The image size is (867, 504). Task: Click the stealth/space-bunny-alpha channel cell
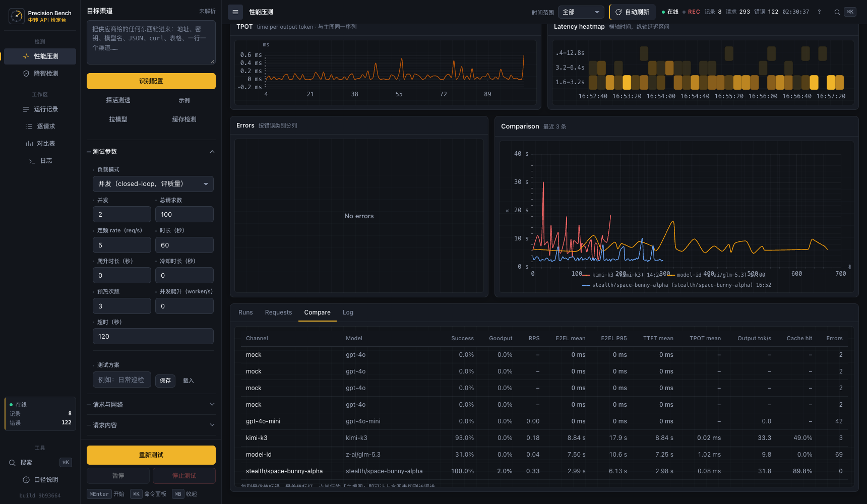284,471
